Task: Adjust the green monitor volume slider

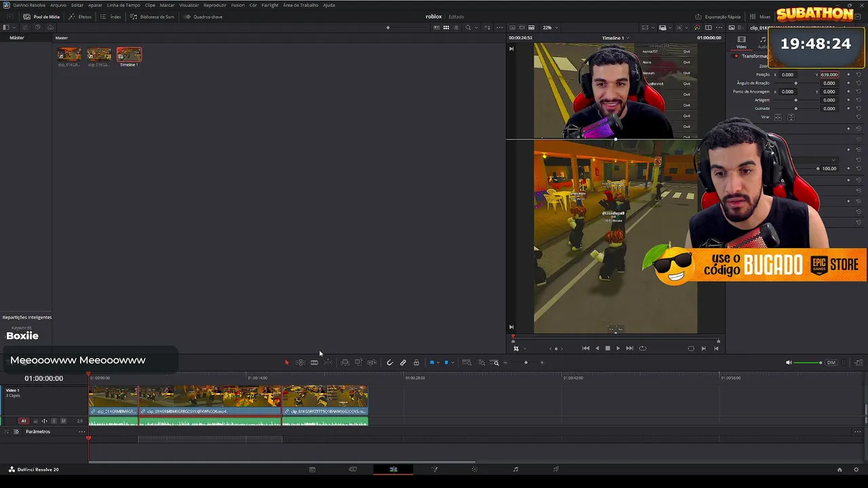Action: click(808, 363)
